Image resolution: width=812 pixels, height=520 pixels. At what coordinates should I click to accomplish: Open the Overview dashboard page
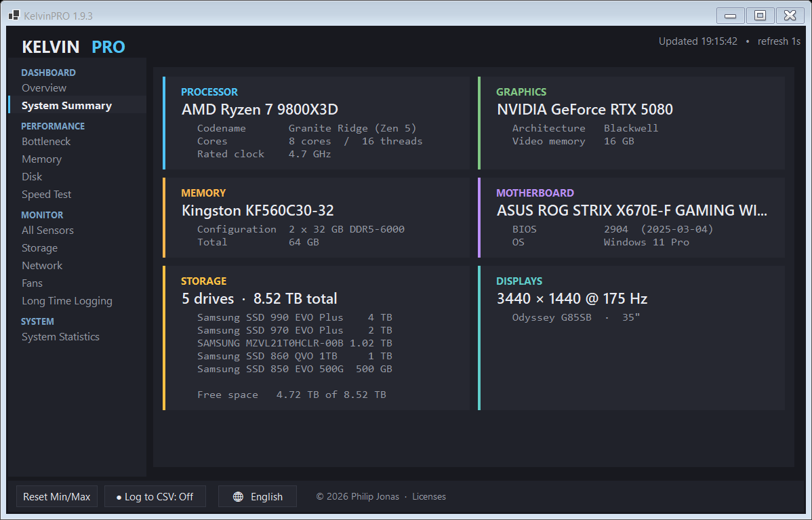(x=44, y=88)
